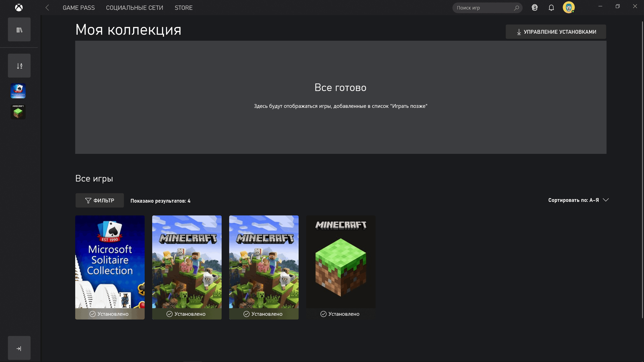Open the GAME PASS tab

click(x=79, y=8)
